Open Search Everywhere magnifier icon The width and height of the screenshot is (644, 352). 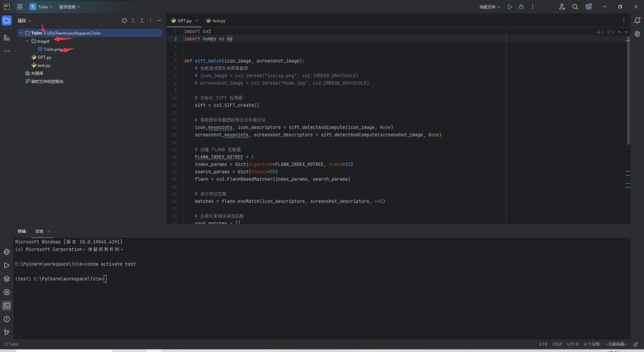click(x=575, y=7)
